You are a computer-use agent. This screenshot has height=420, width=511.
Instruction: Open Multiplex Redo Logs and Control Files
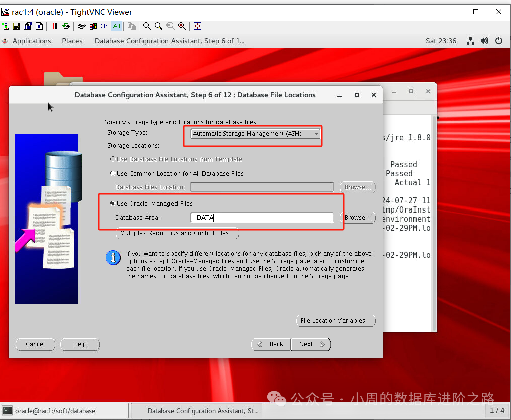tap(178, 233)
